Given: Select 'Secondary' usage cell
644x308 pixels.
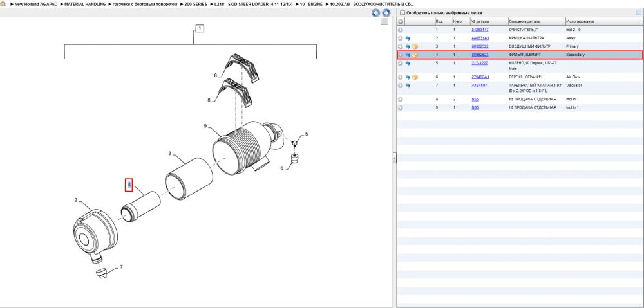Looking at the screenshot, I should (575, 55).
